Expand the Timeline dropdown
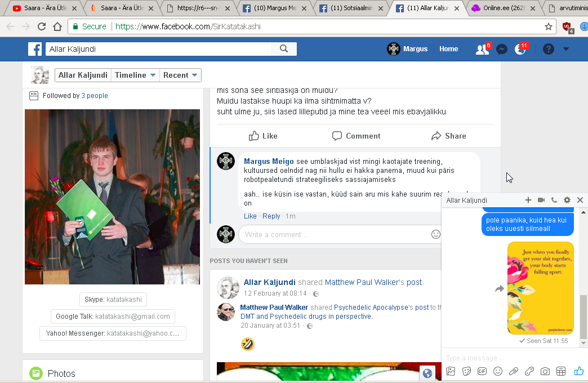 point(135,75)
